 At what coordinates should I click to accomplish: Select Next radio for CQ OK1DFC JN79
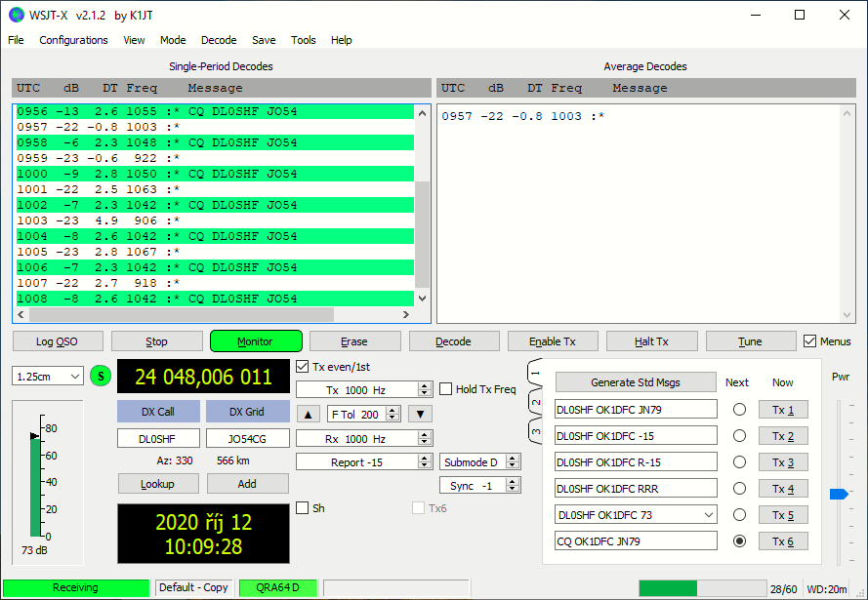tap(739, 540)
